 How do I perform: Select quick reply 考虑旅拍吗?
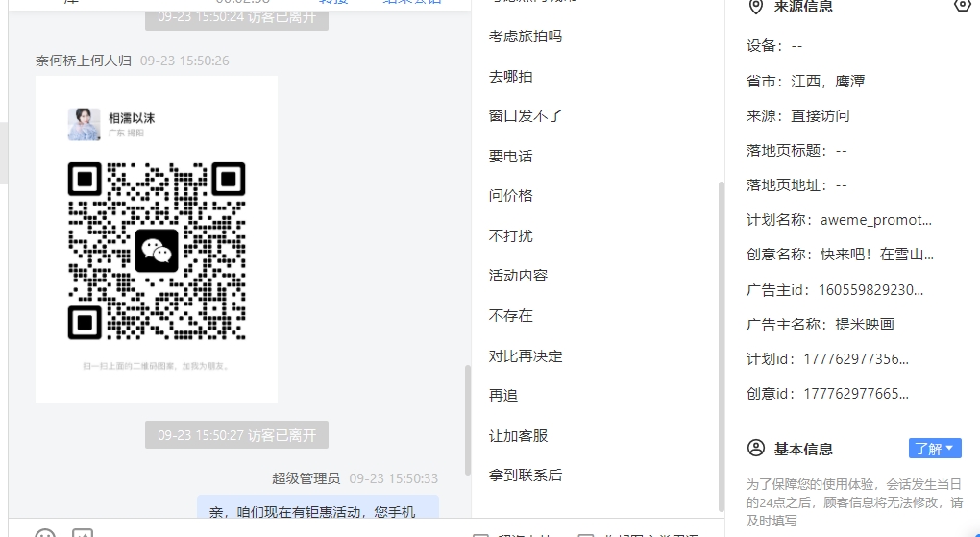[x=525, y=37]
